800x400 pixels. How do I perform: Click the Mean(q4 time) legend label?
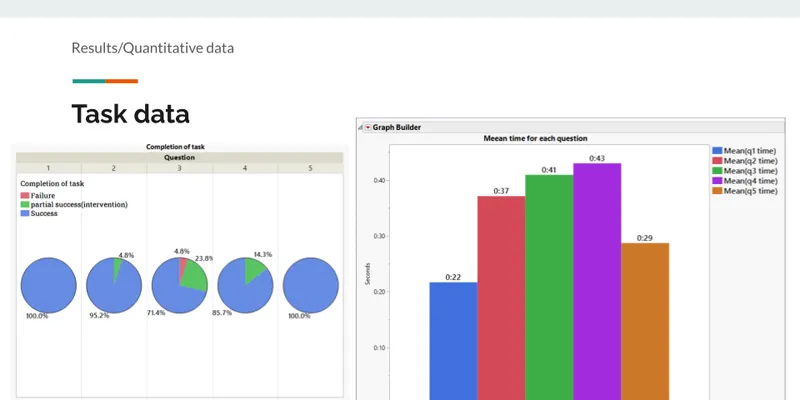pos(751,181)
